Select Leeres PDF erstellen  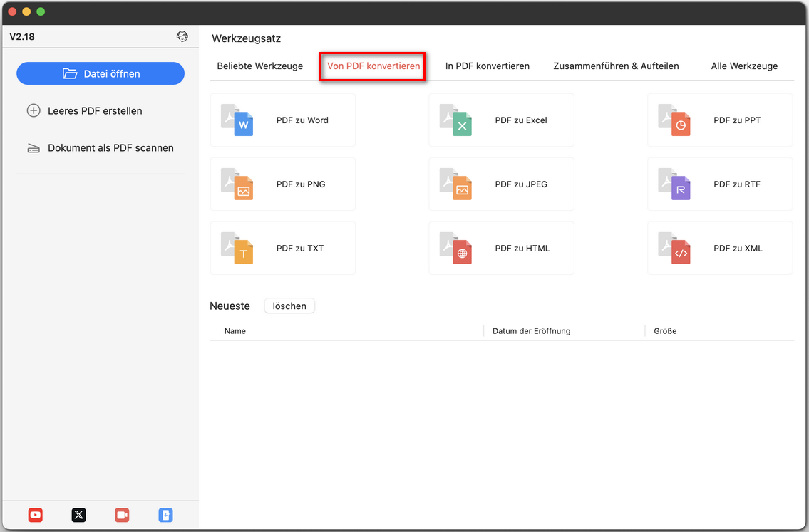point(95,110)
